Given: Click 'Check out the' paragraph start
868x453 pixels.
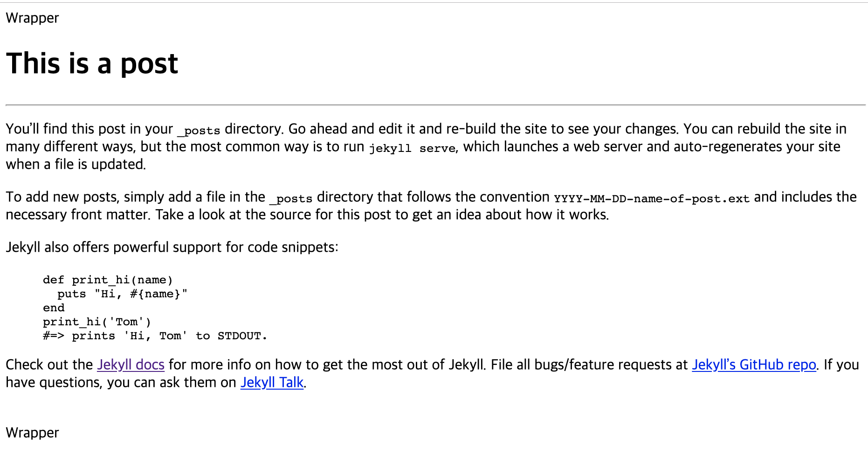Looking at the screenshot, I should (49, 364).
